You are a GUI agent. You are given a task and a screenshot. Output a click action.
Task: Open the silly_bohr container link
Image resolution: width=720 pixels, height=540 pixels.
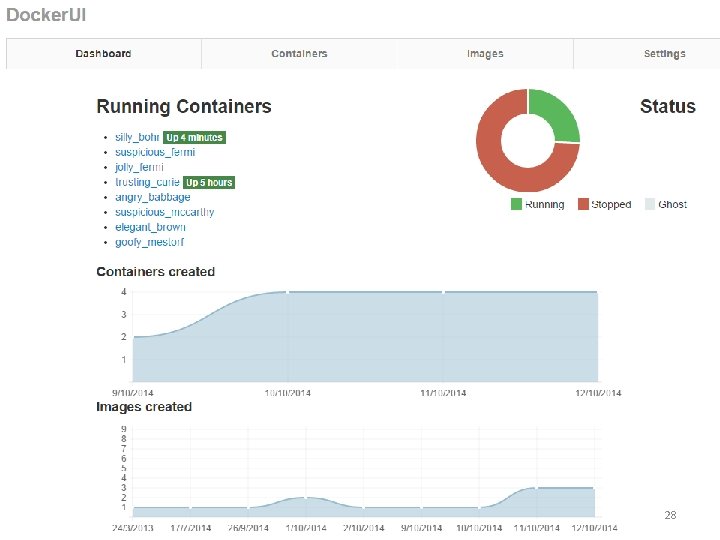(x=137, y=137)
